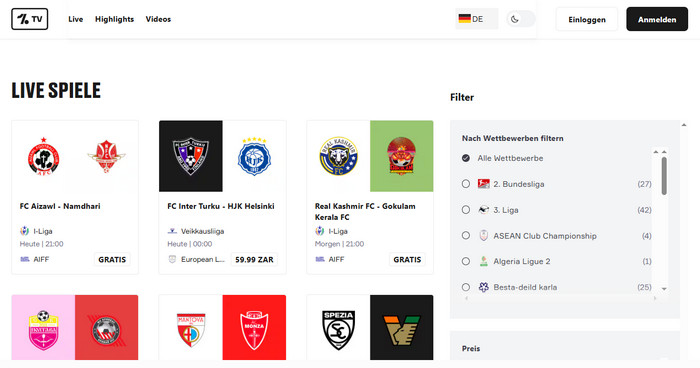Screen dimensions: 700x368
Task: Click the HJK Helsinki crest
Action: [254, 156]
